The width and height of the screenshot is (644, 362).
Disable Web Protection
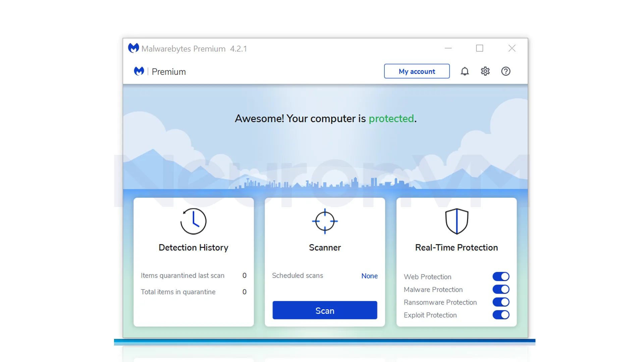click(501, 276)
